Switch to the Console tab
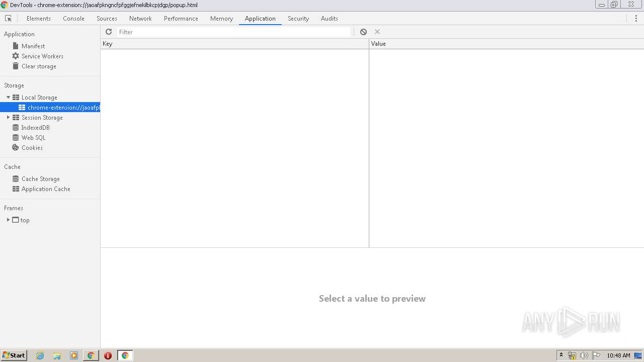Viewport: 644px width, 362px height. 73,18
